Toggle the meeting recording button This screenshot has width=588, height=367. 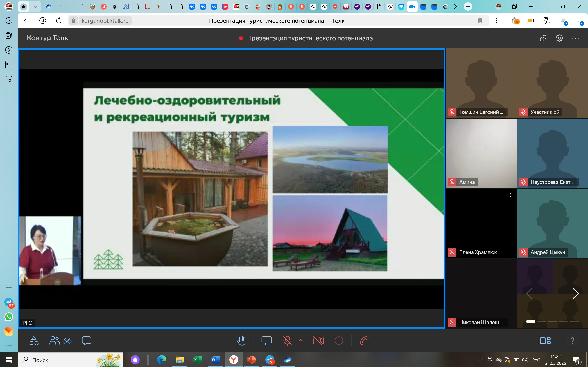pyautogui.click(x=339, y=341)
